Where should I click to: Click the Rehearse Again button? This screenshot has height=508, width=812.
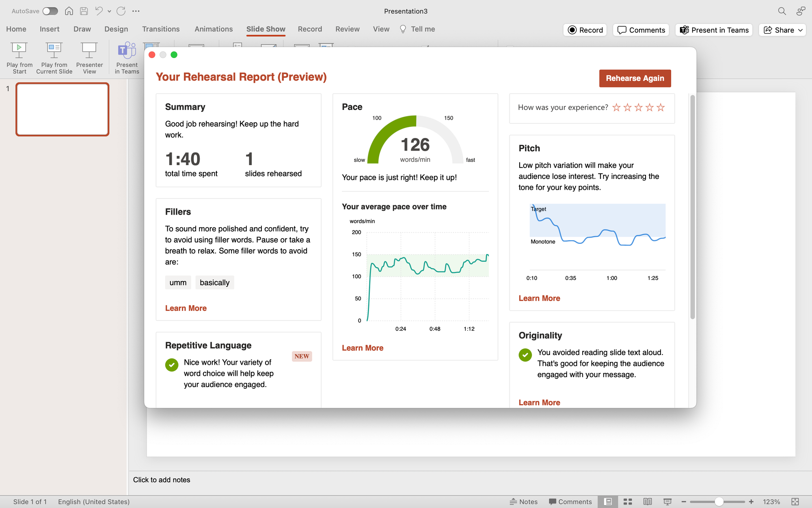[x=635, y=78]
